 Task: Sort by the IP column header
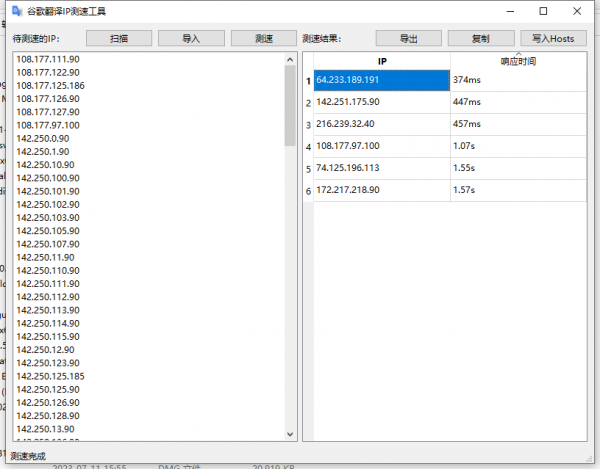click(382, 61)
